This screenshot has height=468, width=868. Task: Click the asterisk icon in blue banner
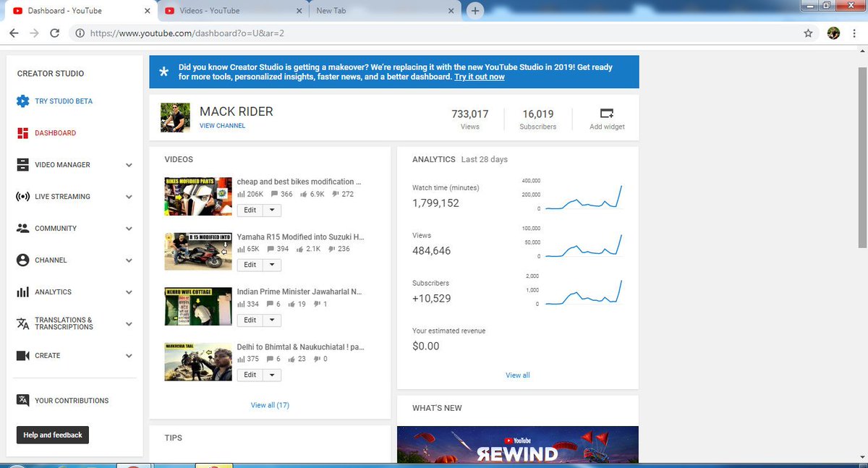point(164,72)
